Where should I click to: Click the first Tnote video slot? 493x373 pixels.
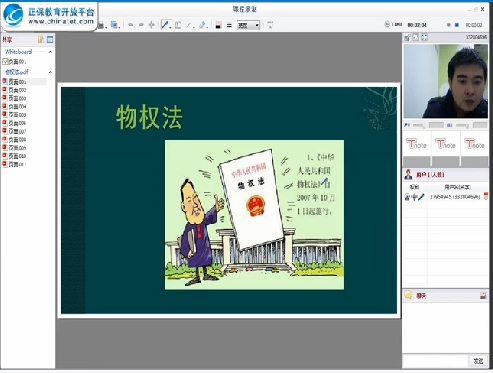pyautogui.click(x=417, y=148)
